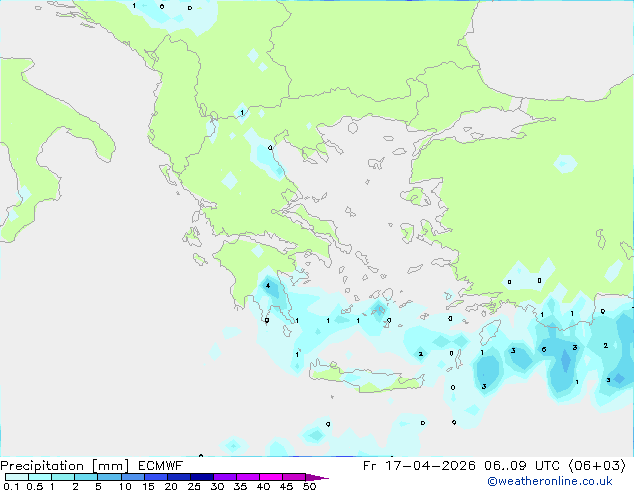
Task: Pick the 10 to 15 mm legend swatch
Action: point(132,477)
